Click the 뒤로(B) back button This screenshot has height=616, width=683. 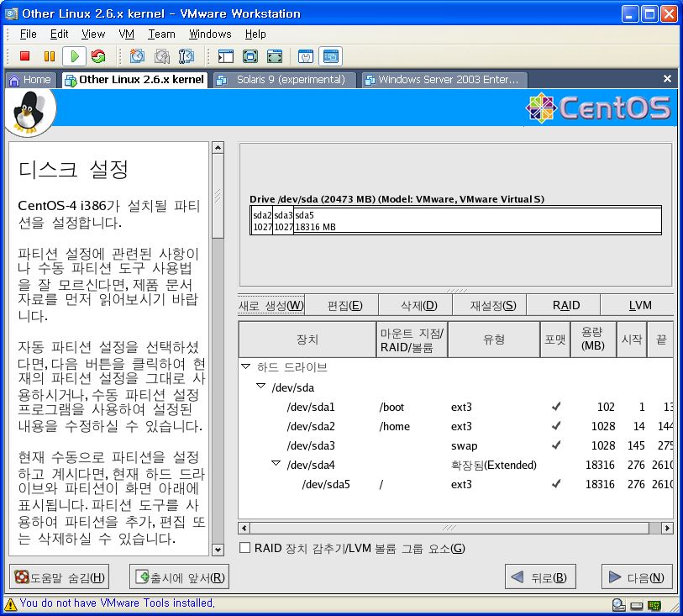point(540,578)
